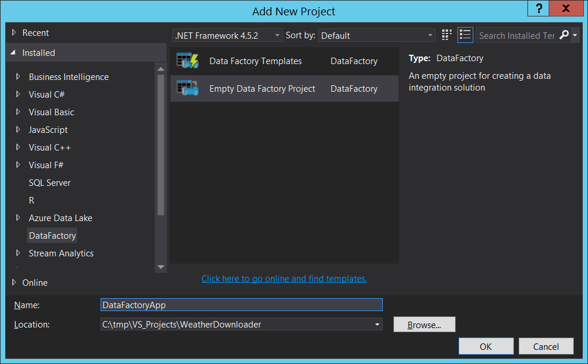Open the Sort by Default dropdown
Viewport: 588px width, 364px height.
click(376, 35)
